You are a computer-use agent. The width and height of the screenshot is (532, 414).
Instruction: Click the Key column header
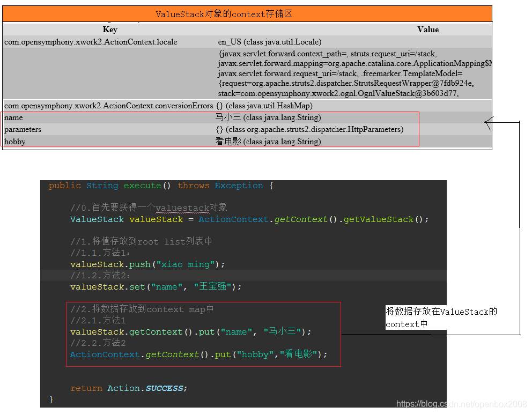(x=110, y=29)
